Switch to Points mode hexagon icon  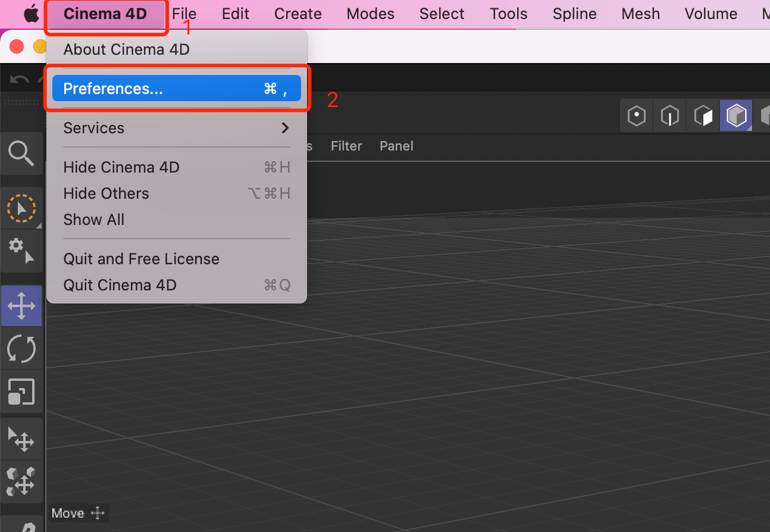coord(637,115)
